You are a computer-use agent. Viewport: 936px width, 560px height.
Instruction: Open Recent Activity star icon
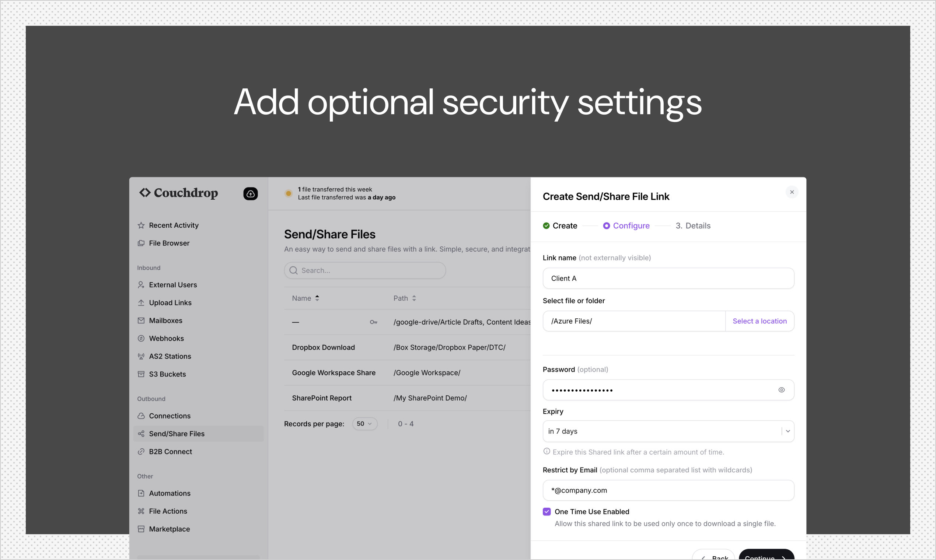pyautogui.click(x=141, y=225)
